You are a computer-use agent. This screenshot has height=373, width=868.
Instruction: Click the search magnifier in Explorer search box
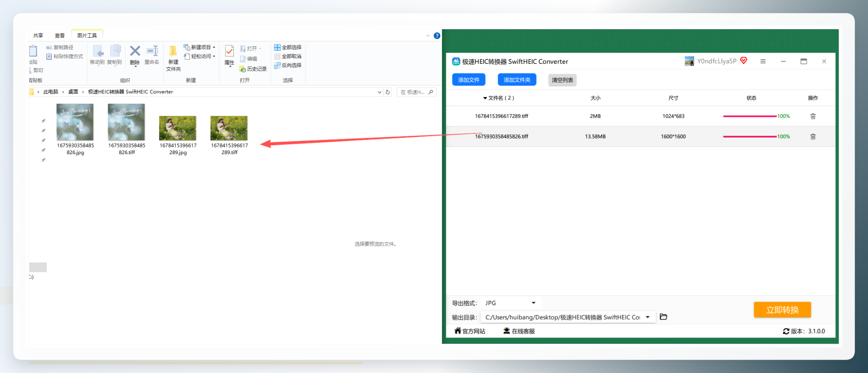(x=431, y=92)
